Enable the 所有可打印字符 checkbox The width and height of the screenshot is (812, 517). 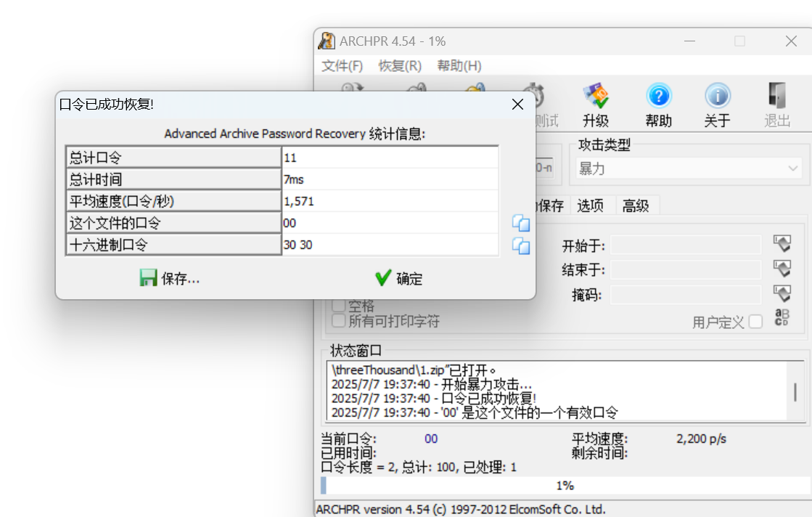(338, 321)
